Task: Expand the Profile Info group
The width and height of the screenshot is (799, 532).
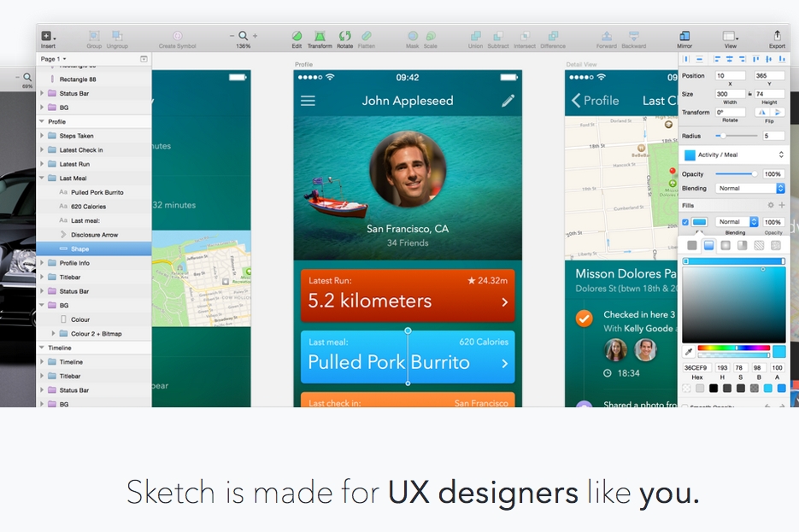Action: (42, 263)
